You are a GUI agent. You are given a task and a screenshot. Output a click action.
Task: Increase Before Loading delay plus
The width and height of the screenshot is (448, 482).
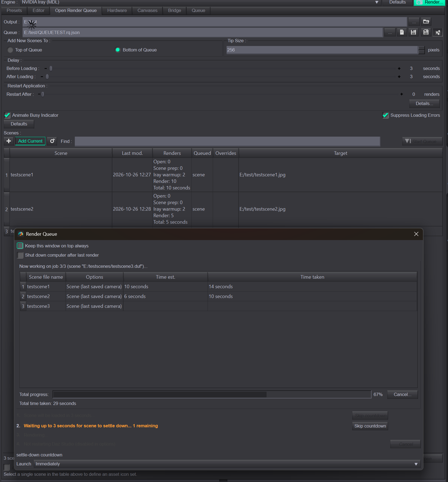[399, 69]
